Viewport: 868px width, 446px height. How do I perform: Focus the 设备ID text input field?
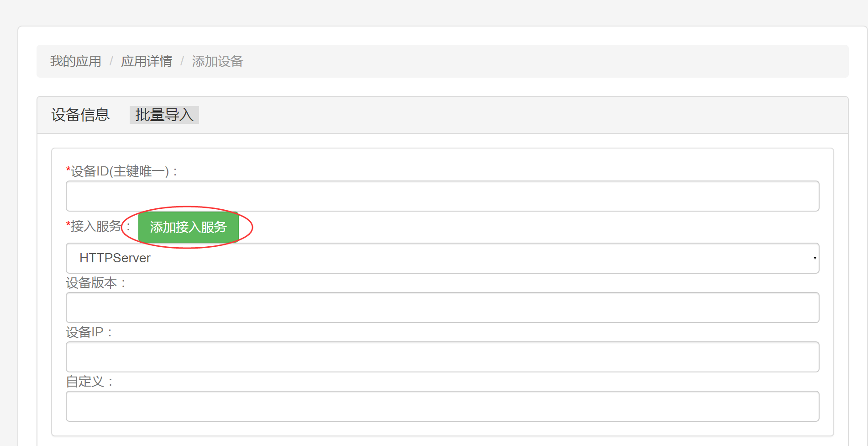[442, 196]
